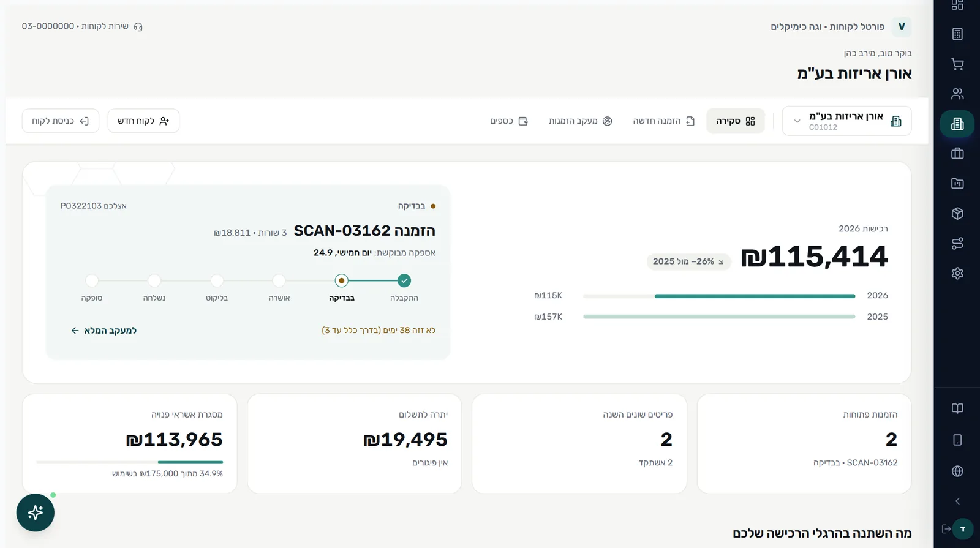Open the settings gear in the sidebar

click(957, 273)
